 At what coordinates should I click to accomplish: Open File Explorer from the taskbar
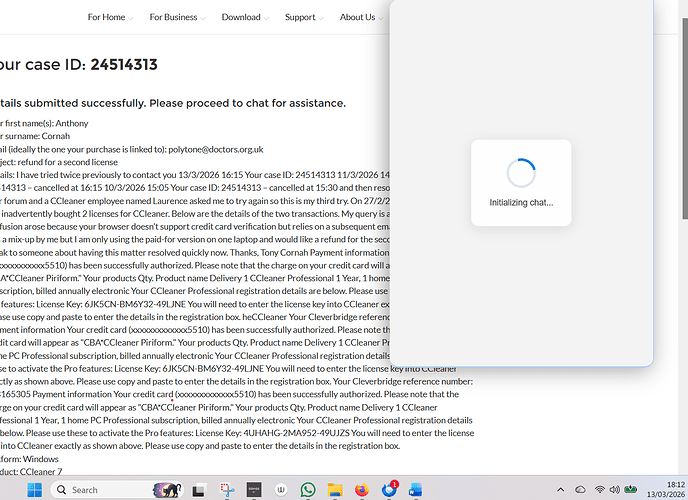335,489
